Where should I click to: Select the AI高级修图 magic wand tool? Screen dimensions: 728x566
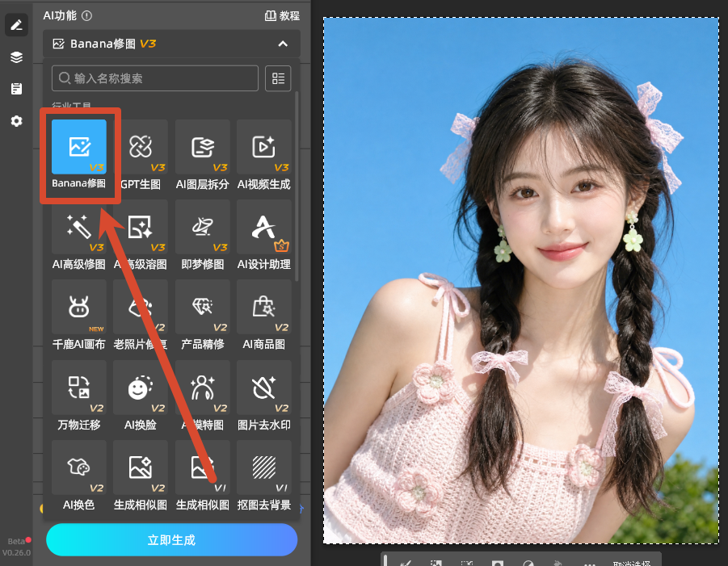[x=79, y=227]
